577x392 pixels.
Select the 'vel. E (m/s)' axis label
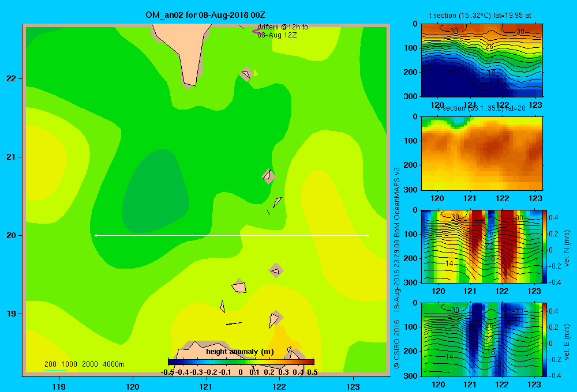point(567,342)
